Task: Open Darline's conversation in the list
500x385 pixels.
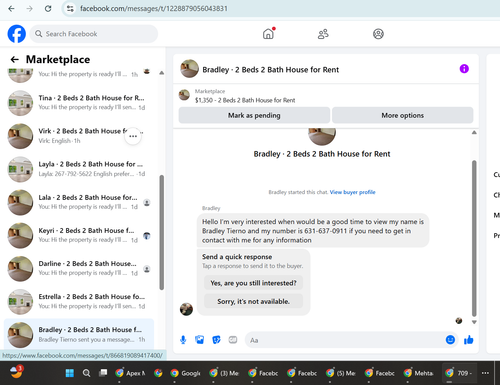Action: tap(79, 268)
